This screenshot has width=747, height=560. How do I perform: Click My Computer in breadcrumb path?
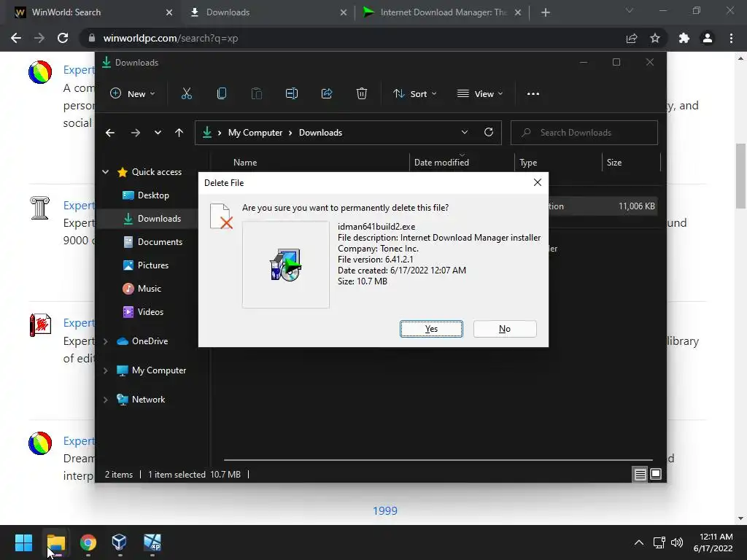(255, 133)
